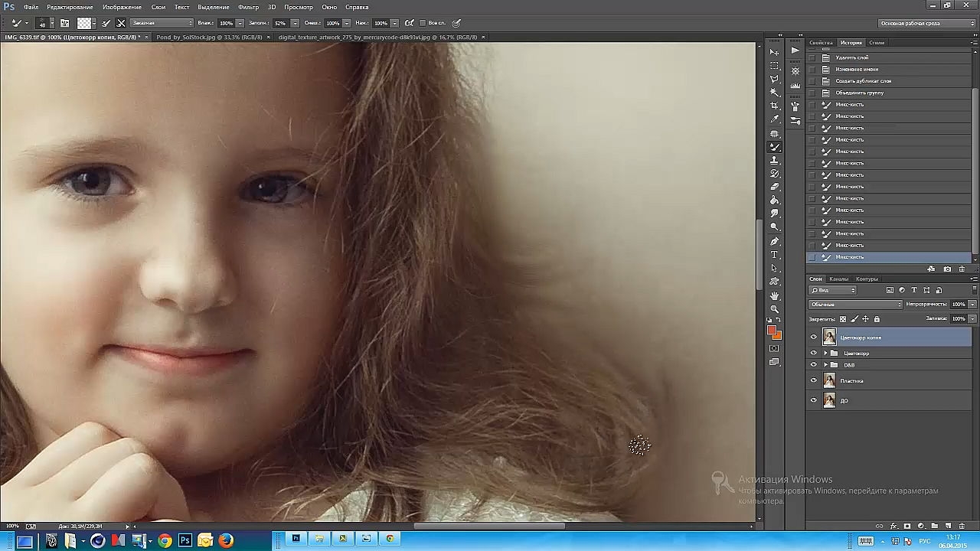Expand the Цветокорр layer group
980x551 pixels.
pyautogui.click(x=825, y=354)
